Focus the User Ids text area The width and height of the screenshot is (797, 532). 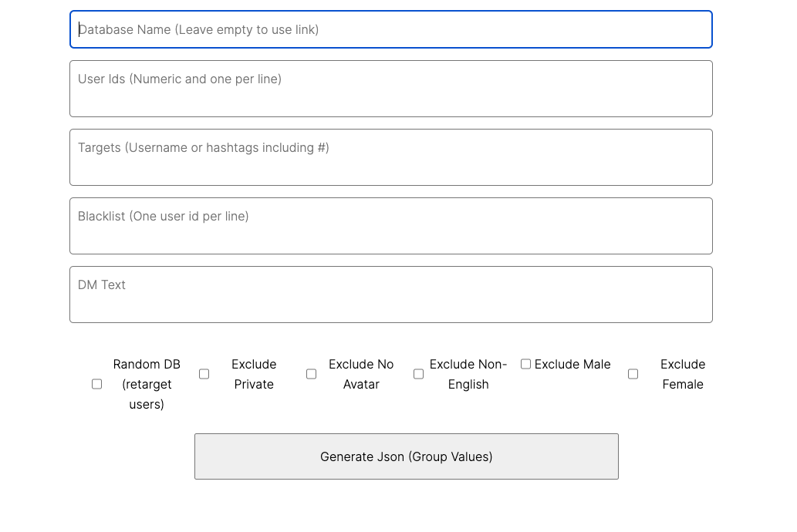390,89
